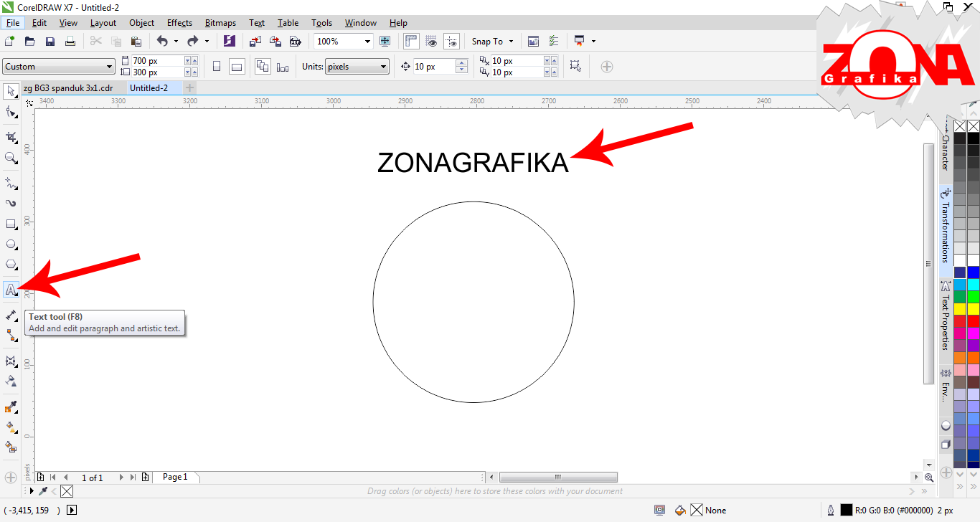The height and width of the screenshot is (522, 980).
Task: Toggle All Pages layout button
Action: click(263, 67)
